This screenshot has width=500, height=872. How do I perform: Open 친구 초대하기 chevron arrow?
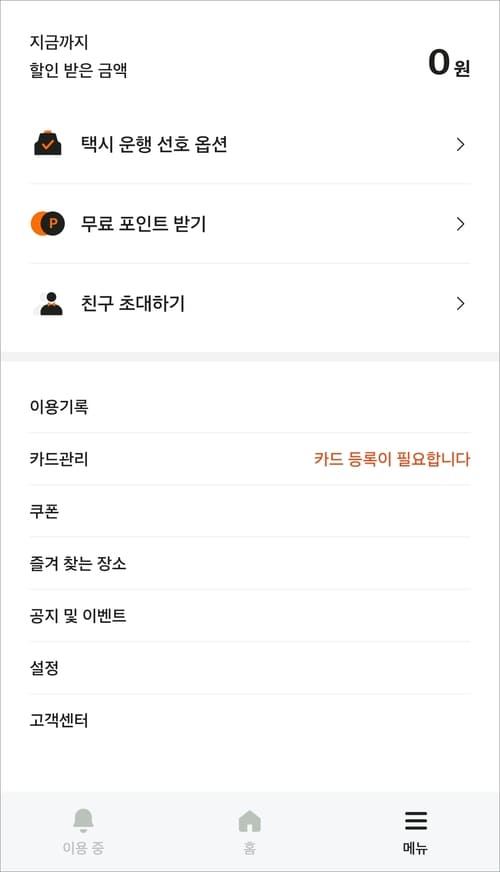[x=460, y=304]
